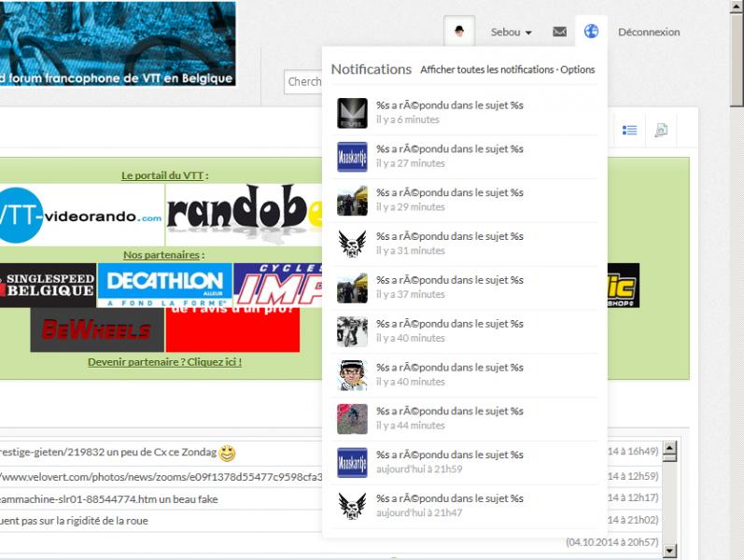Open notification from aujourd'hui à 21h47
This screenshot has height=560, width=744.
(464, 506)
